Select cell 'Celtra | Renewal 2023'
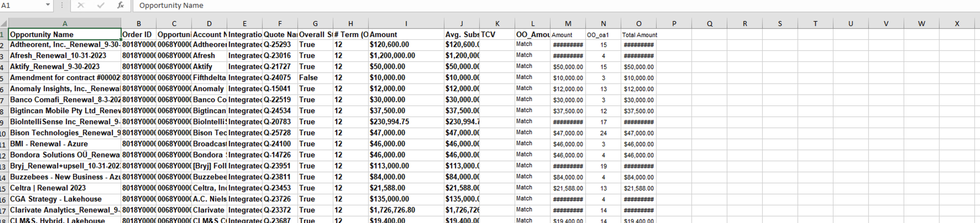Image resolution: width=980 pixels, height=223 pixels. click(65, 188)
